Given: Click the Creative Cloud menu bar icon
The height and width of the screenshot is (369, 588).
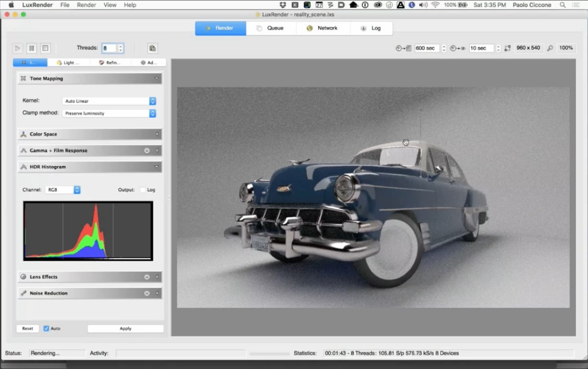Looking at the screenshot, I should click(x=378, y=5).
